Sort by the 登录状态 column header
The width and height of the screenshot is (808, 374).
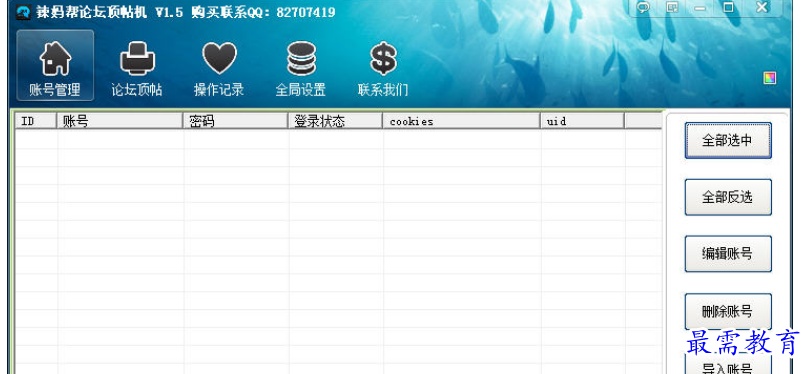tap(335, 121)
